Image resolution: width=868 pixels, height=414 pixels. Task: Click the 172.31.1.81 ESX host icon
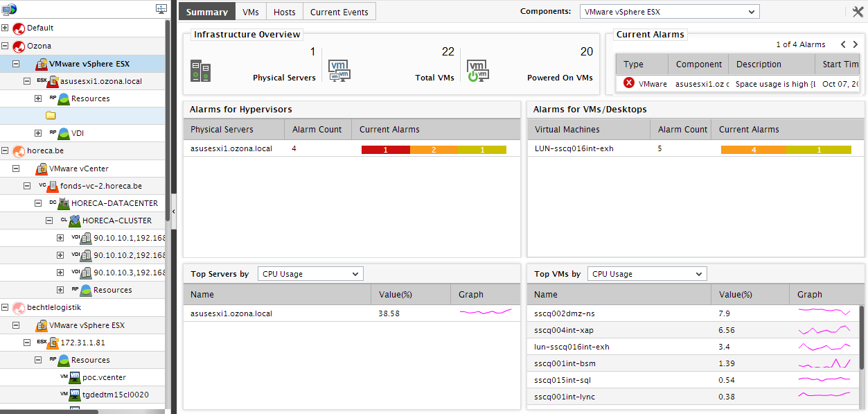tap(53, 343)
